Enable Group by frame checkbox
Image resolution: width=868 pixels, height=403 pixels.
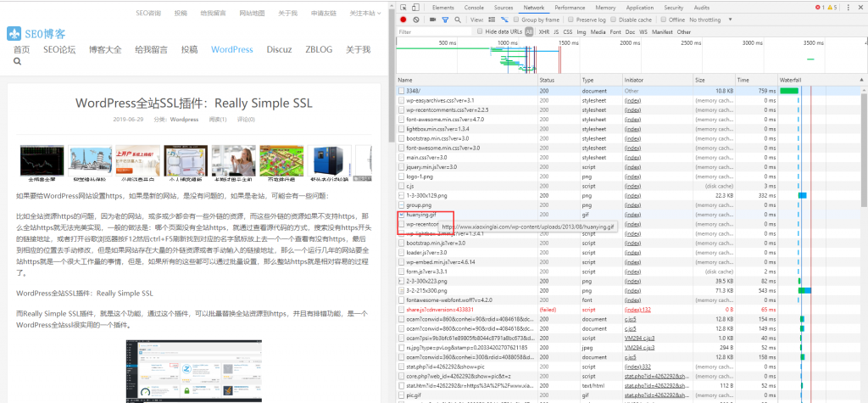click(516, 20)
